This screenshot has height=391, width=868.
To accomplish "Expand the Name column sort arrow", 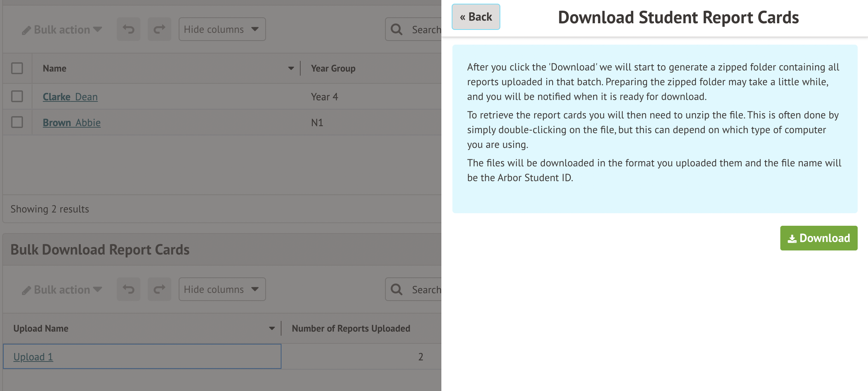I will (x=291, y=68).
